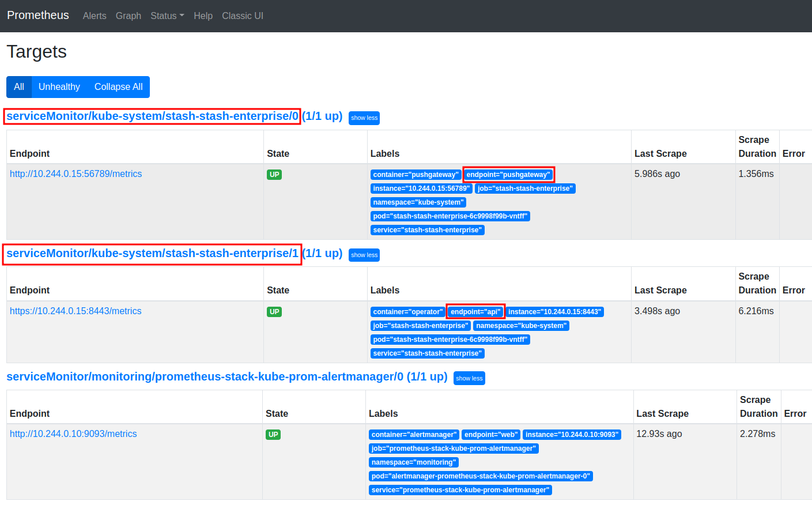
Task: Click the endpoint="pushgateway" label badge
Action: click(x=508, y=175)
